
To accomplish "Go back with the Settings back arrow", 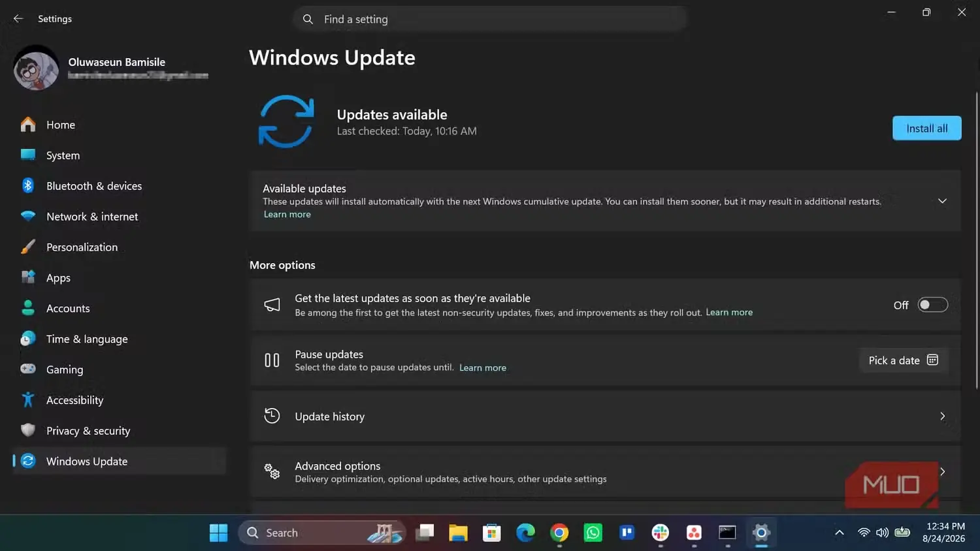I will [x=18, y=19].
